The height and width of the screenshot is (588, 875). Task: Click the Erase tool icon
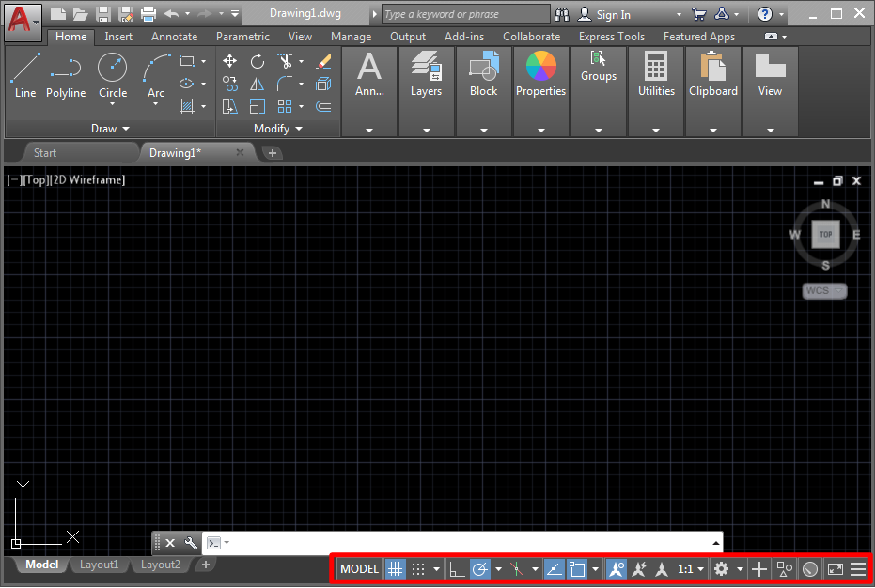pyautogui.click(x=323, y=61)
